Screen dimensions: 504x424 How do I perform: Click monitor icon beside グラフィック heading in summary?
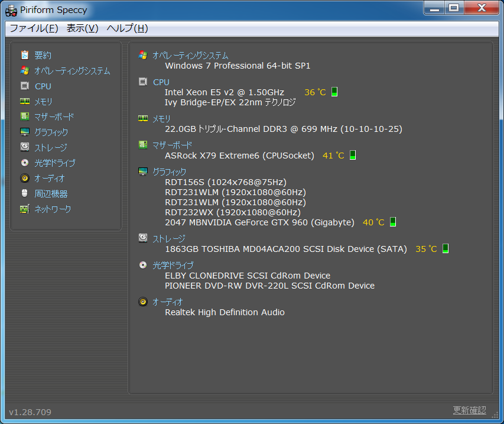pyautogui.click(x=143, y=171)
